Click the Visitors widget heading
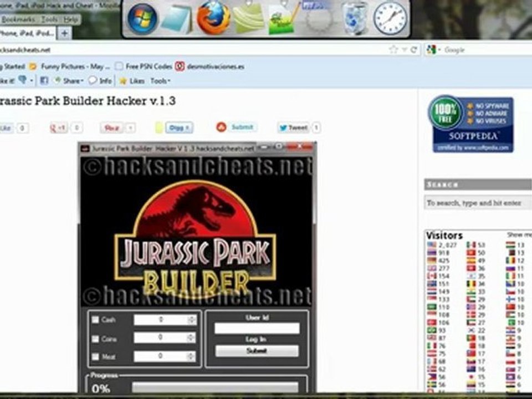The height and width of the screenshot is (399, 532). [x=444, y=235]
